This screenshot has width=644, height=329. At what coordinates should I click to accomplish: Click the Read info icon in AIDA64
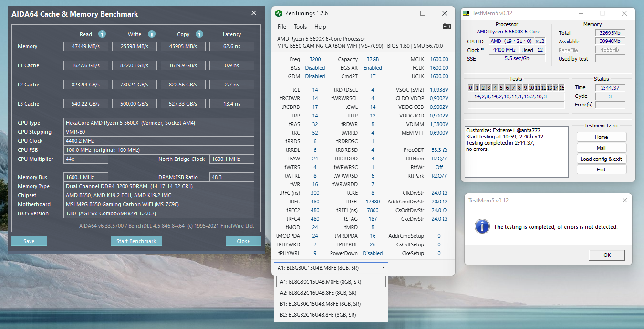pyautogui.click(x=102, y=34)
